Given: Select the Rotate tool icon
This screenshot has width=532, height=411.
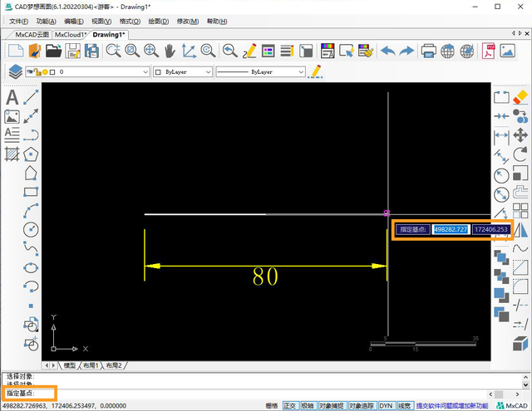Looking at the screenshot, I should click(x=520, y=154).
